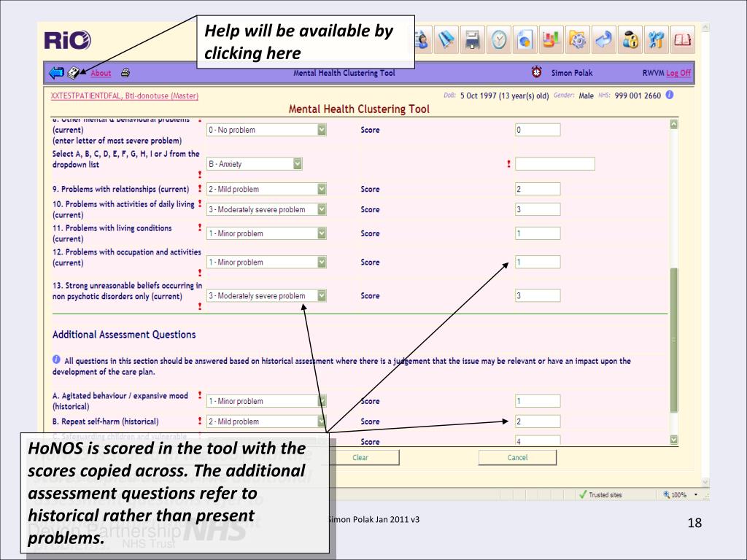Open the bar chart reports icon
Screen dimensions: 747x560
[551, 39]
